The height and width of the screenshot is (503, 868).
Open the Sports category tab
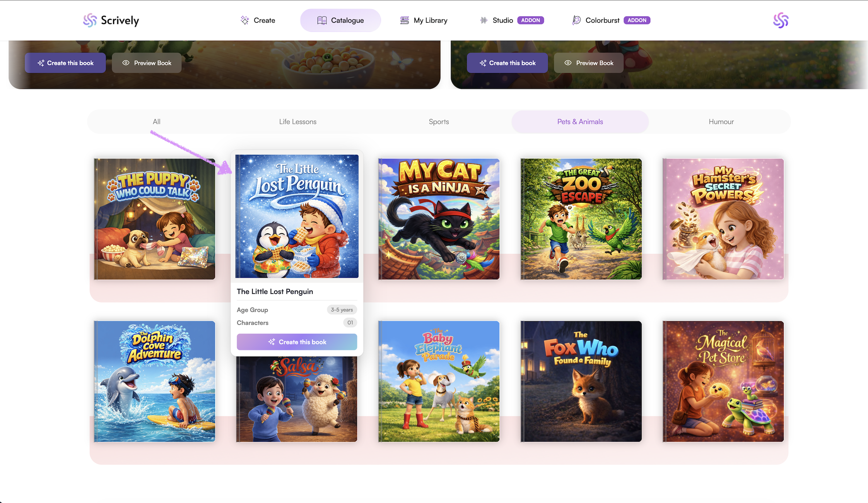click(439, 121)
